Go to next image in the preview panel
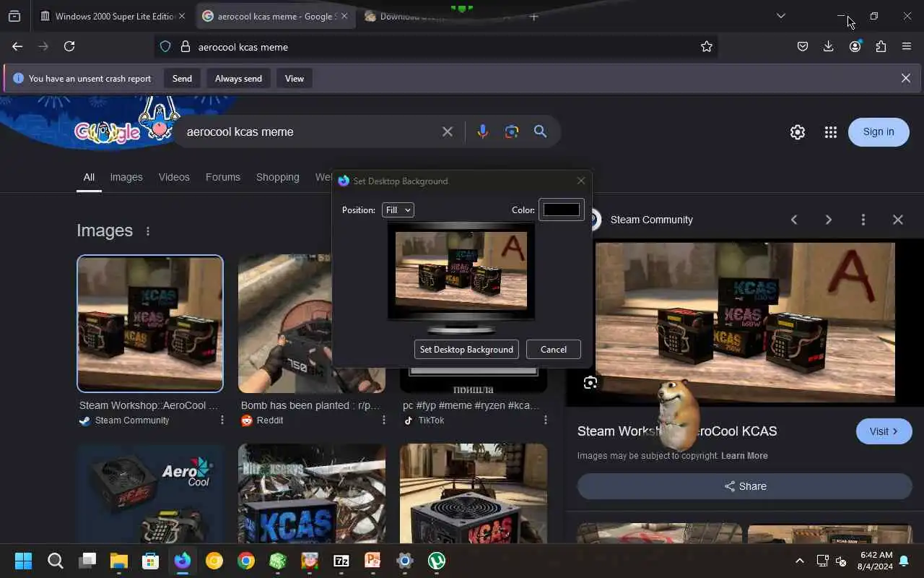Image resolution: width=924 pixels, height=578 pixels. [x=829, y=220]
